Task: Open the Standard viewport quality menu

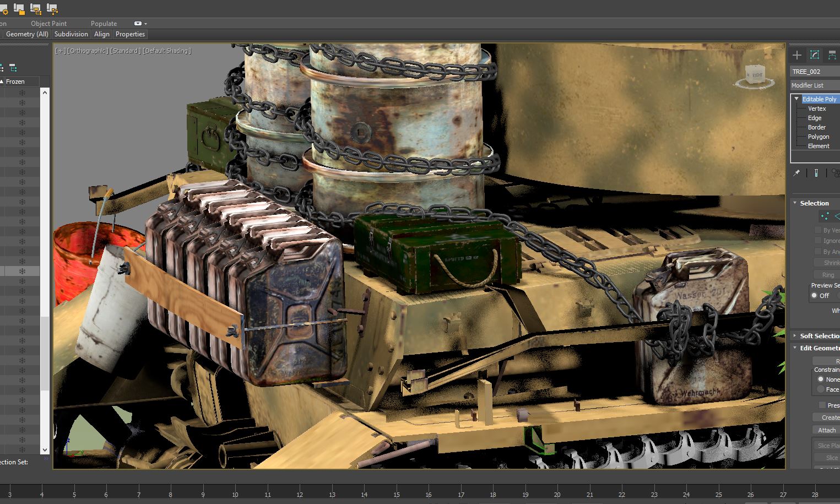Action: tap(125, 51)
